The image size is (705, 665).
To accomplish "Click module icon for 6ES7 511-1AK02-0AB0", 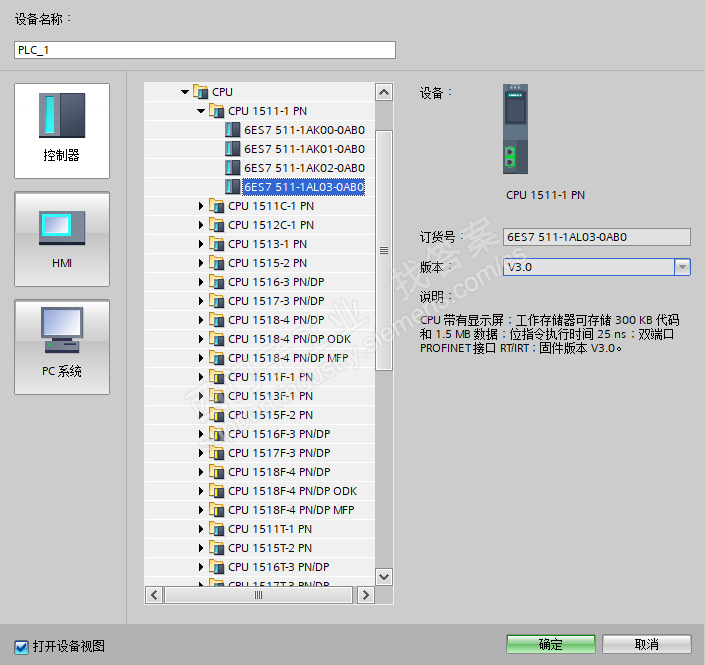I will pyautogui.click(x=232, y=168).
